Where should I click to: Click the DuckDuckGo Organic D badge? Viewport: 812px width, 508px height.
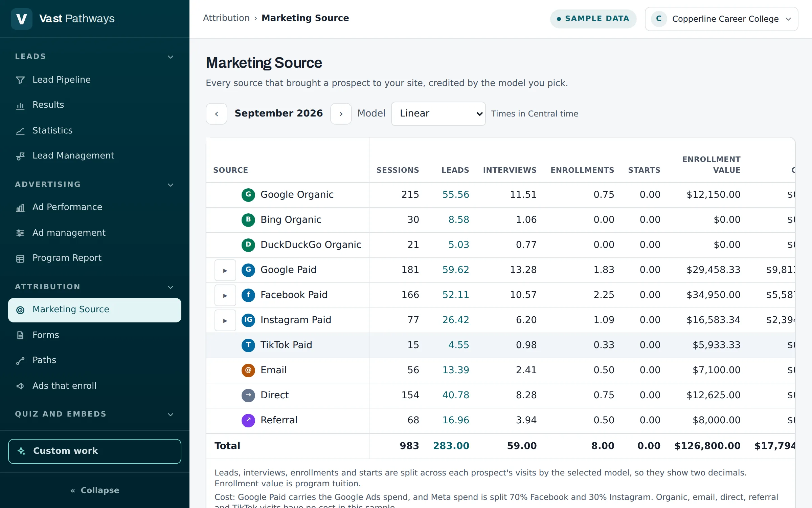[248, 245]
